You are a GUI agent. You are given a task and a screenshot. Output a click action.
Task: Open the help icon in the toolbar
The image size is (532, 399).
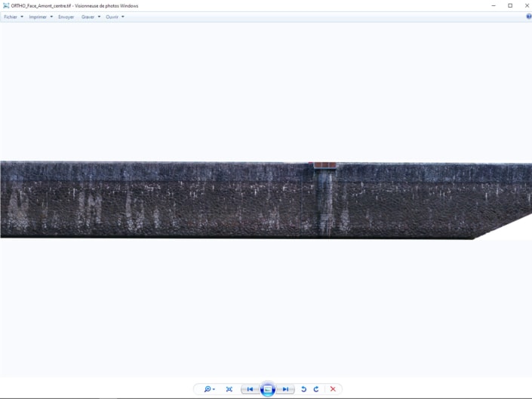coord(528,17)
